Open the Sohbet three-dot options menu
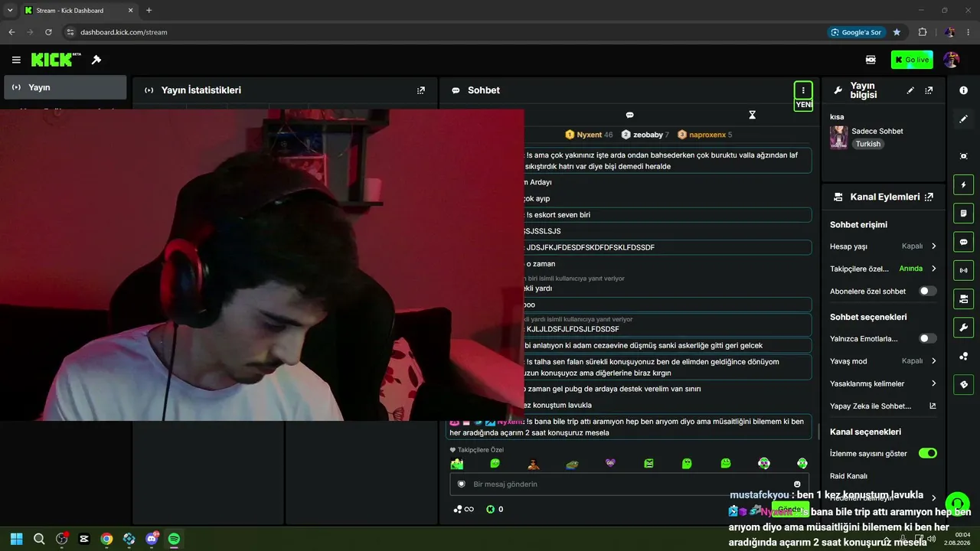This screenshot has width=980, height=551. pyautogui.click(x=802, y=90)
